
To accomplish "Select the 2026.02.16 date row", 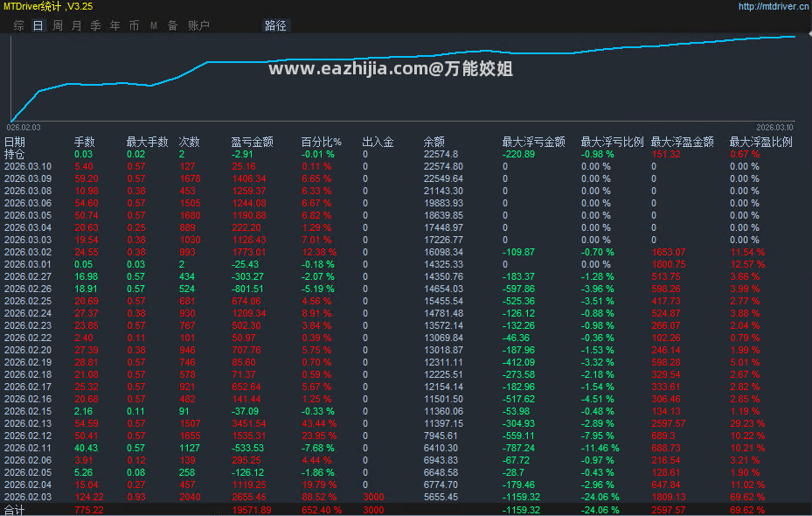I will click(x=28, y=400).
